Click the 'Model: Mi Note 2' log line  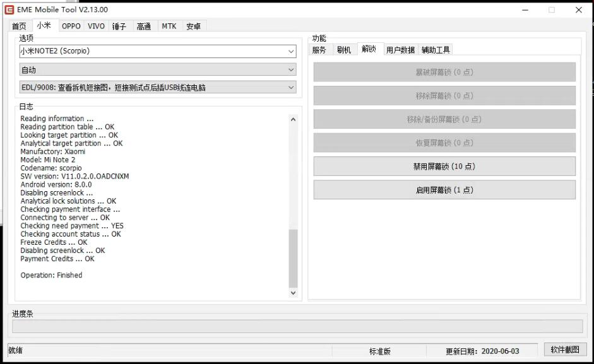48,160
